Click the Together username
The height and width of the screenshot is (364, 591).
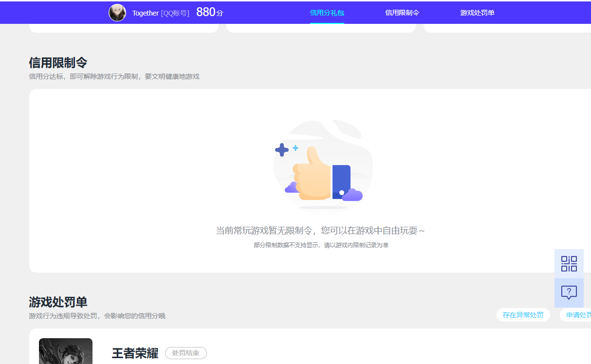point(146,13)
